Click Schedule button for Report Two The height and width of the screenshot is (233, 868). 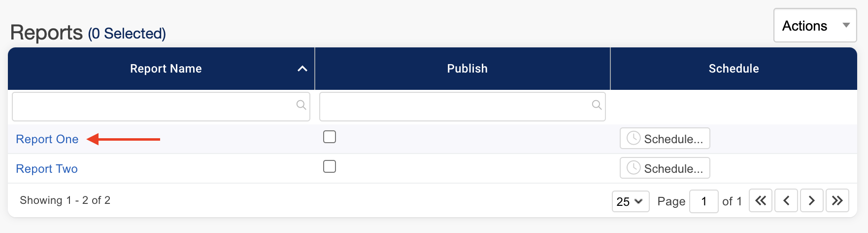(665, 168)
